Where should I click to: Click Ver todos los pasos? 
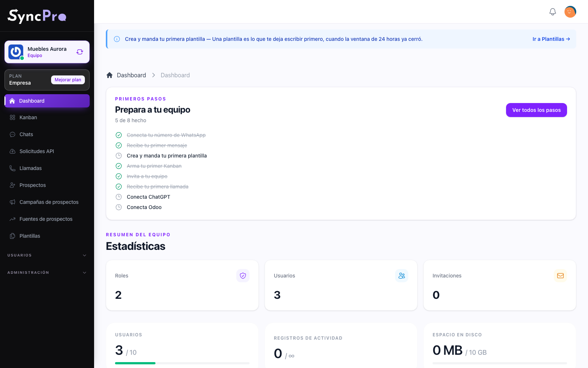tap(537, 110)
